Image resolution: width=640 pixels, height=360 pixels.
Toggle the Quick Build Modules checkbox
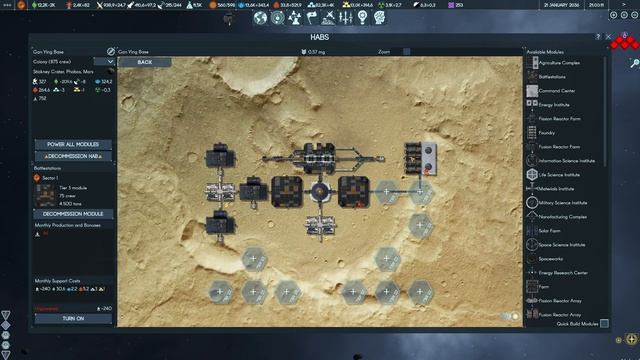(604, 324)
